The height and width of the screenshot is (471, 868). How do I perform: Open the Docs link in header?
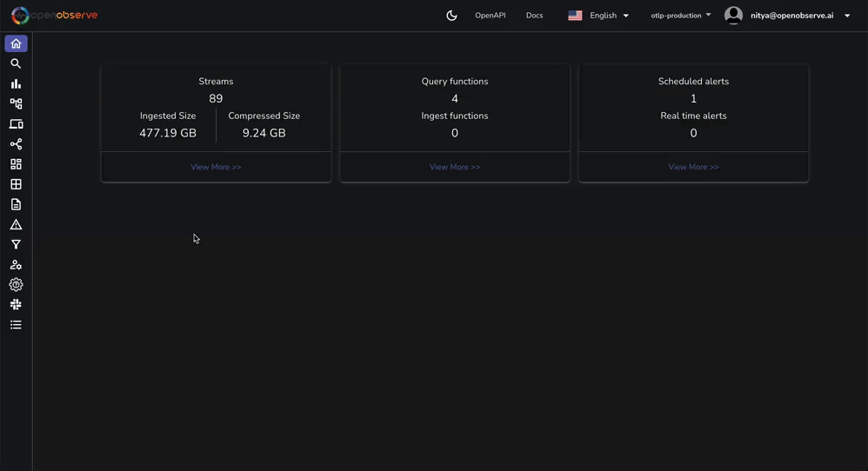click(x=534, y=16)
